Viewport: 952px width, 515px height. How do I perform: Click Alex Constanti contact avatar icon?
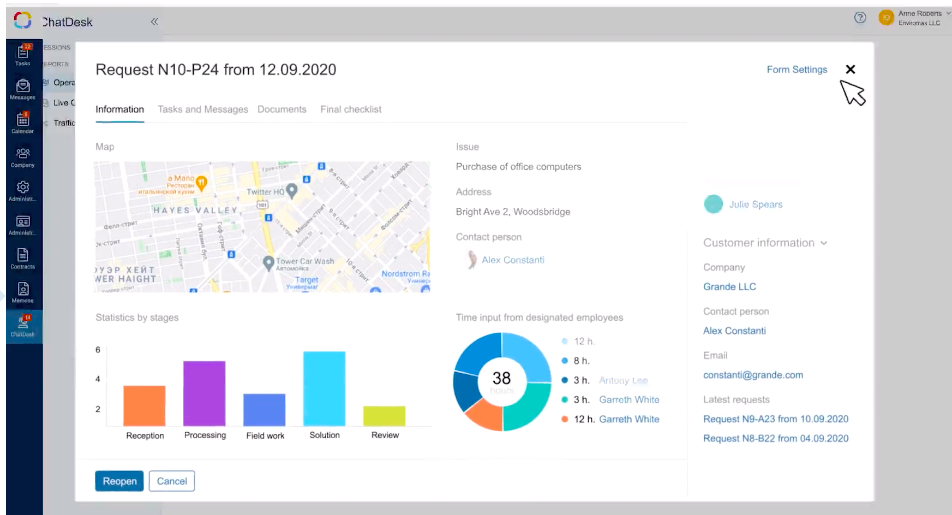click(x=472, y=260)
